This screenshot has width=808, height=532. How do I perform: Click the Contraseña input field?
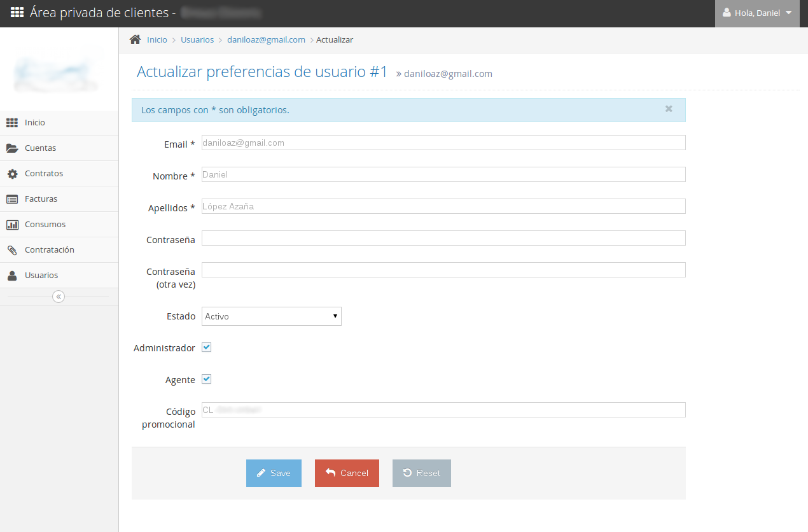click(x=443, y=238)
